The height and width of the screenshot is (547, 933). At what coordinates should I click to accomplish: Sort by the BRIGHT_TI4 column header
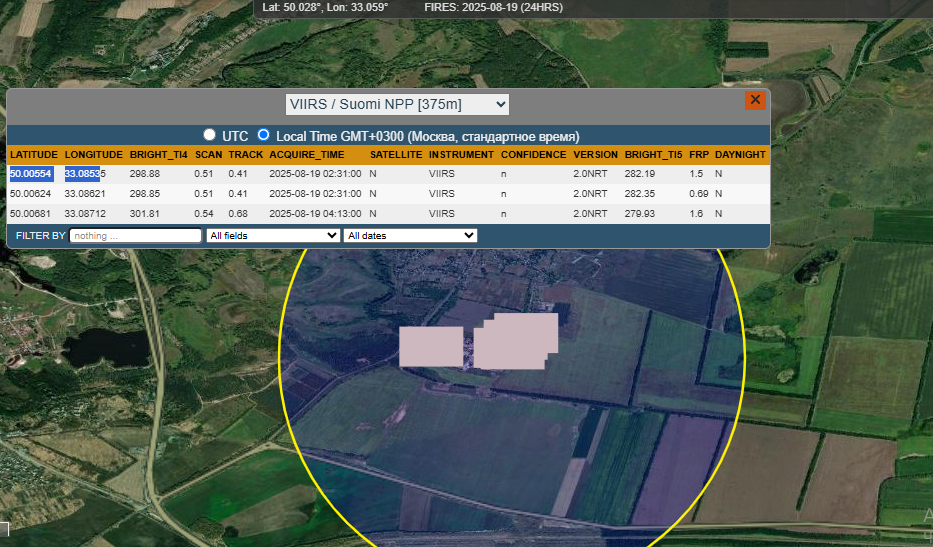pyautogui.click(x=158, y=155)
